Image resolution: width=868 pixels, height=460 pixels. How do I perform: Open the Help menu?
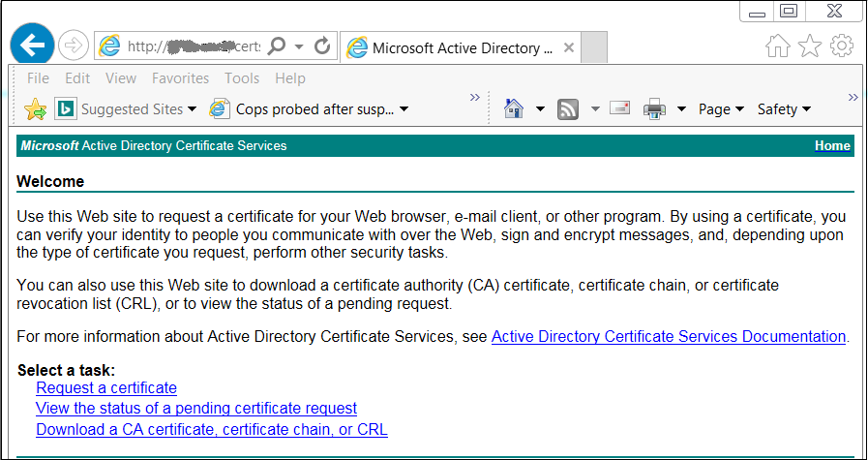tap(290, 78)
